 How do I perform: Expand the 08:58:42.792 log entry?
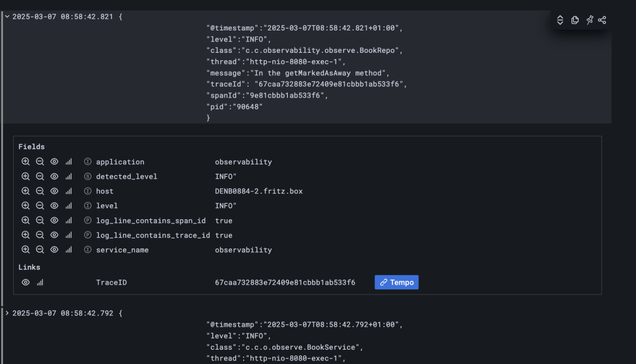point(7,313)
